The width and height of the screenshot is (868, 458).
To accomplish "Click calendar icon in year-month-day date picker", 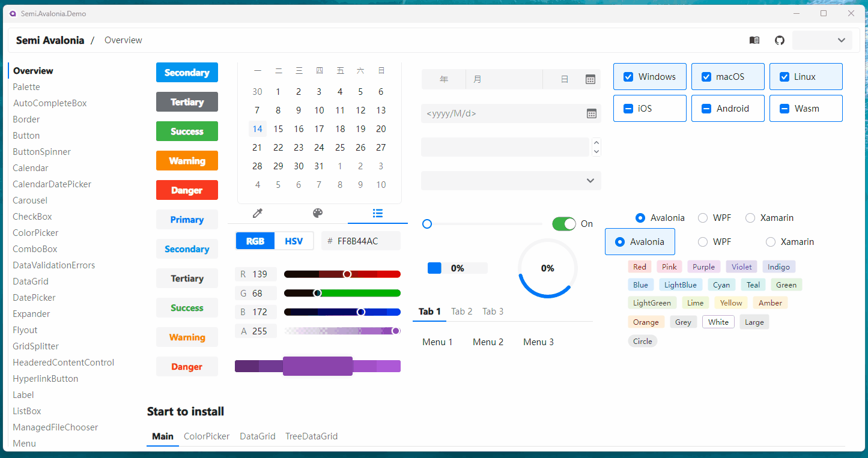I will tap(590, 79).
